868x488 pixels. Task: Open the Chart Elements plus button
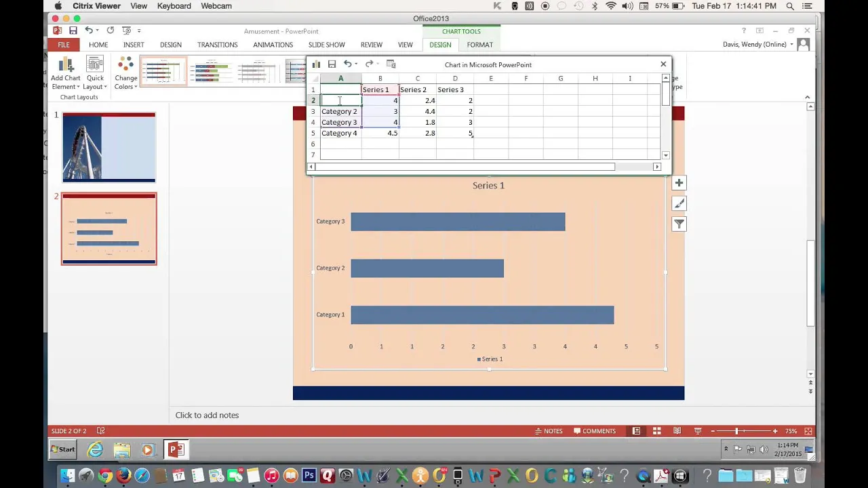(x=679, y=183)
